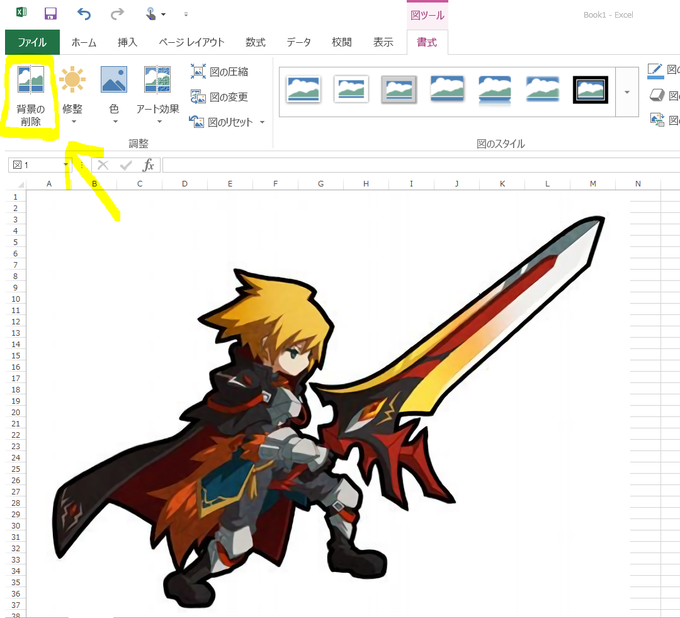The width and height of the screenshot is (680, 618).
Task: Click the picture effects icon
Action: pyautogui.click(x=657, y=95)
